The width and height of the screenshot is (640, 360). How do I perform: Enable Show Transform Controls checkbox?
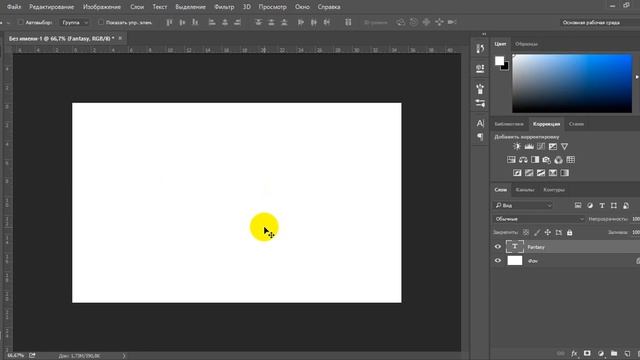point(101,22)
